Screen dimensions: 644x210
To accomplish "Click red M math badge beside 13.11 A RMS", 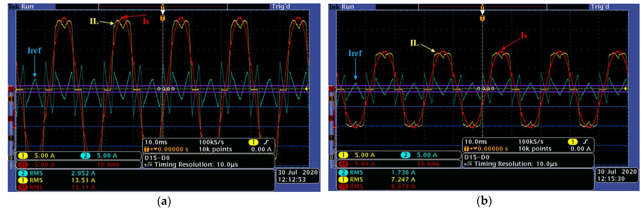I will click(23, 187).
